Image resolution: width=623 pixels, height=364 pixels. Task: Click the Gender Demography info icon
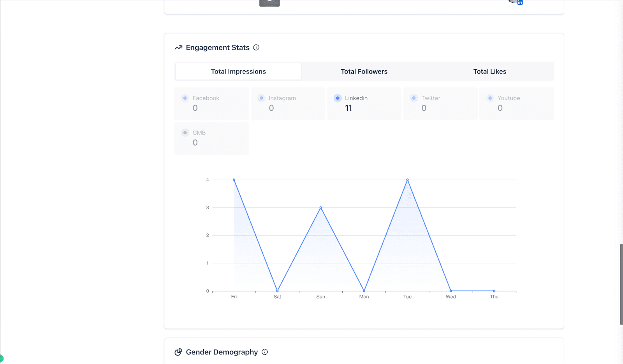[265, 352]
